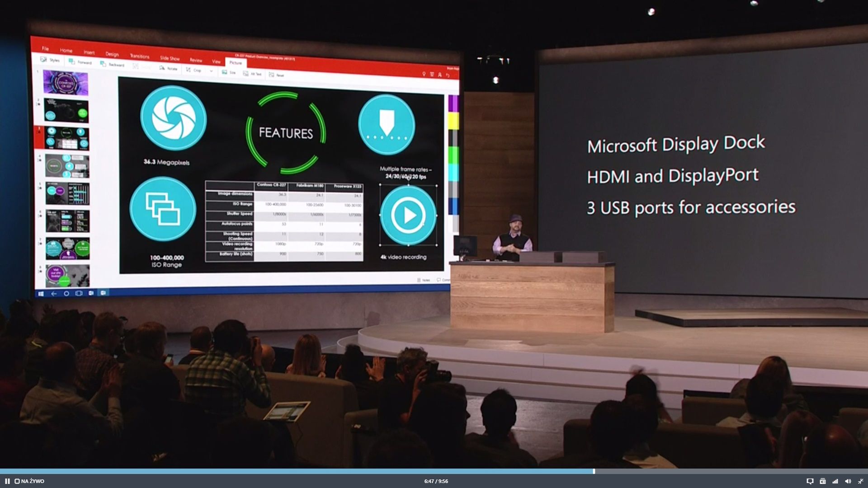Seek using the blue video progress bar
868x488 pixels.
pos(296,471)
